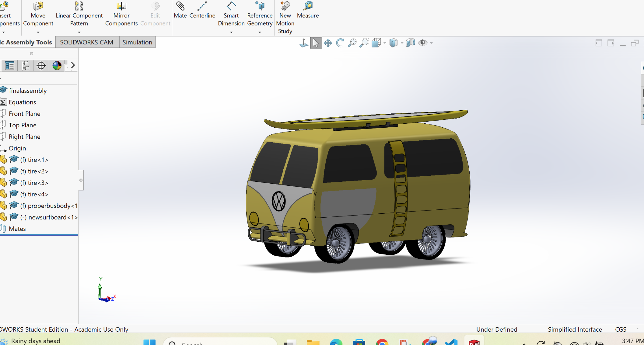Open Visual Studio Code from taskbar
This screenshot has height=345, width=644.
pos(451,342)
